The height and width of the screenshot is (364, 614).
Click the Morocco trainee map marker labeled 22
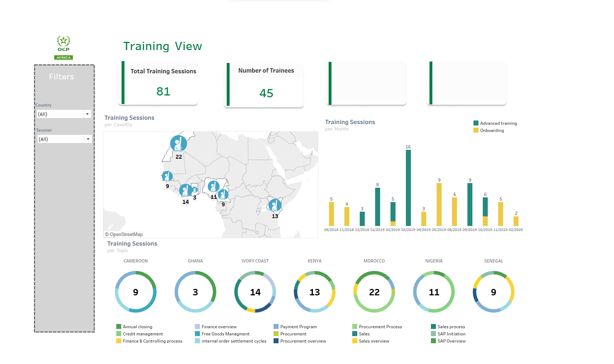(178, 143)
